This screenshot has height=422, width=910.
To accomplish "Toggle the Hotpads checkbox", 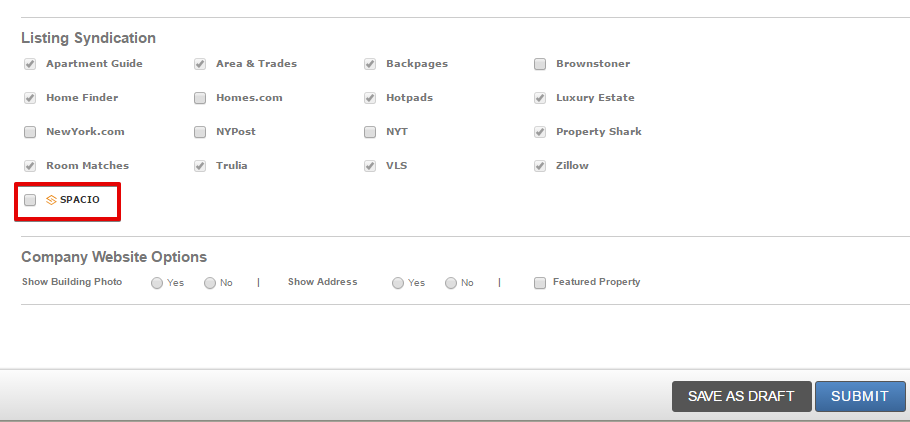I will [370, 98].
